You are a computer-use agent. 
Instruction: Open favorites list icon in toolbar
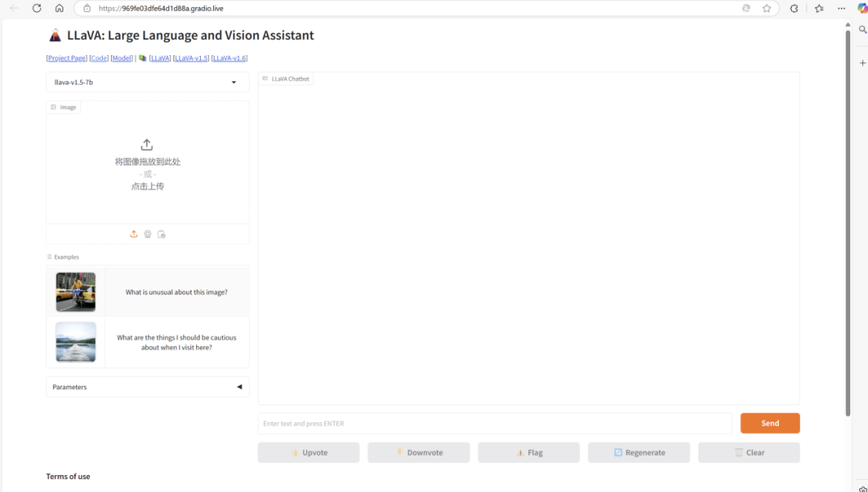819,8
